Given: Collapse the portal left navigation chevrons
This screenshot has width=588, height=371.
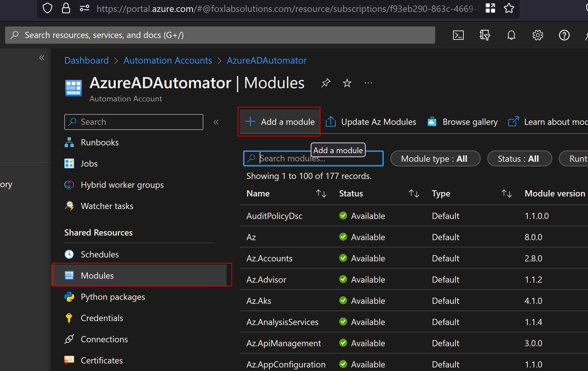Looking at the screenshot, I should (x=42, y=58).
